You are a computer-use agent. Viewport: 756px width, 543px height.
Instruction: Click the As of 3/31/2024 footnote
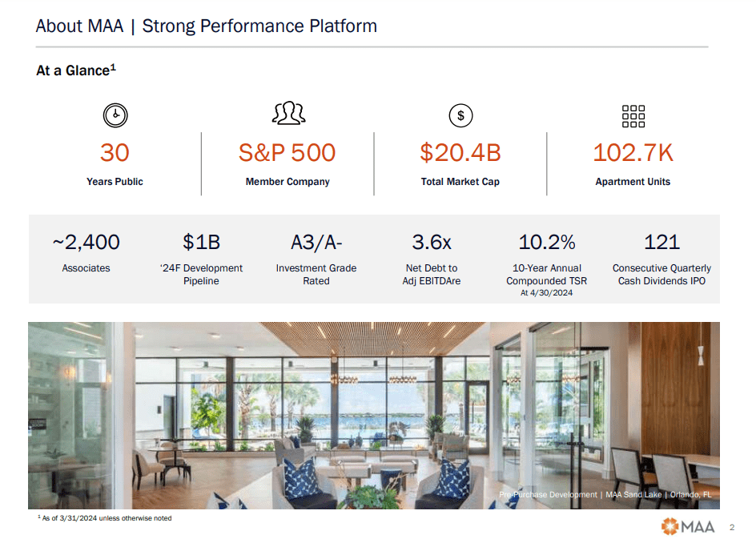[105, 518]
